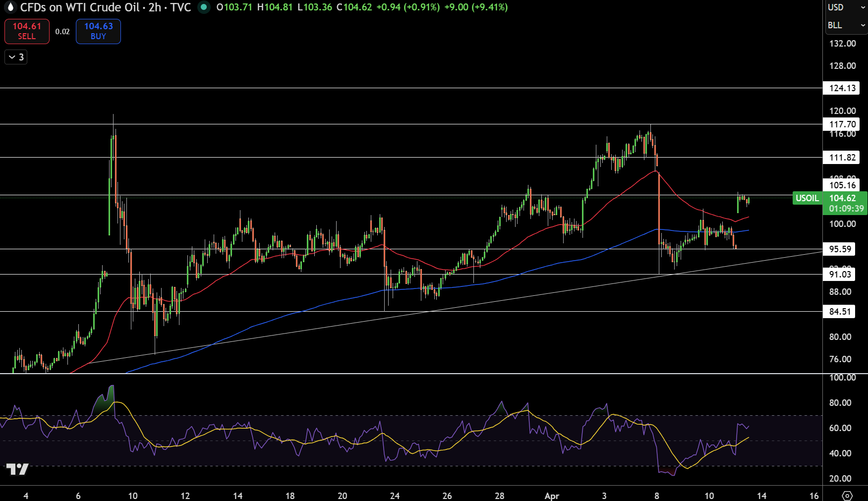Click the green market status dot
Viewport: 868px width, 501px height.
(204, 7)
